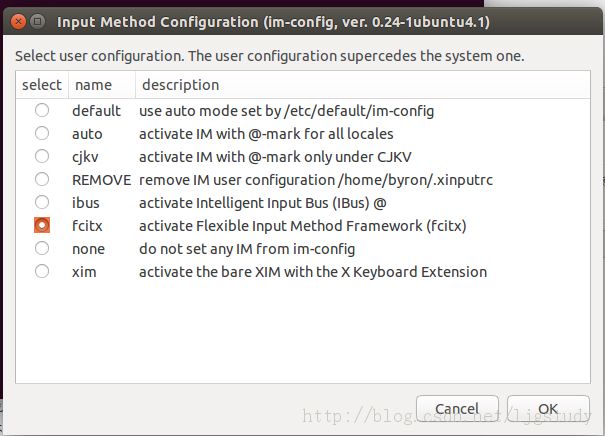The width and height of the screenshot is (605, 436).
Task: Click the xim row description
Action: 313,272
